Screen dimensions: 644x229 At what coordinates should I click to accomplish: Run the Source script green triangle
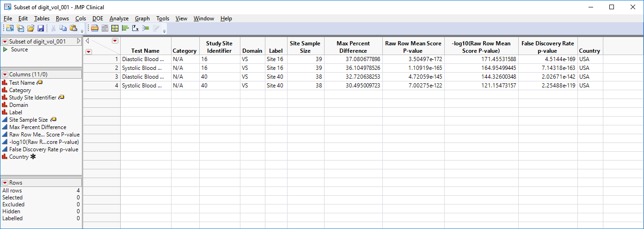click(x=5, y=50)
